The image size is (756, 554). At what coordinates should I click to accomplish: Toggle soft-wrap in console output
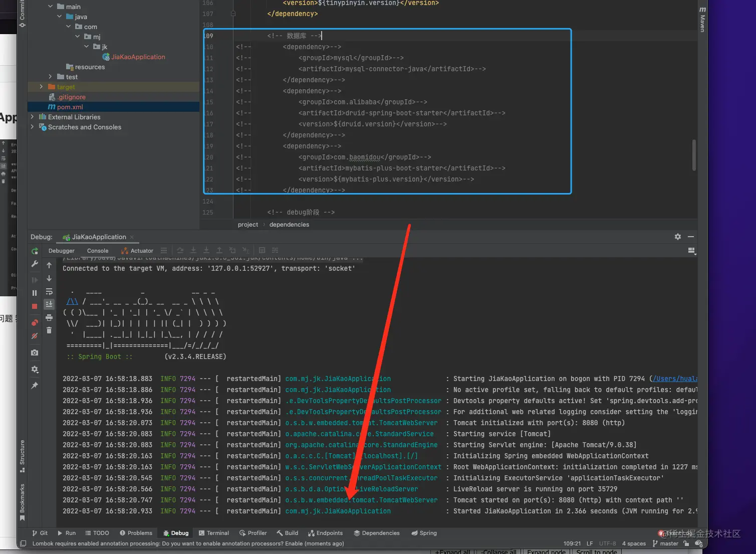49,292
